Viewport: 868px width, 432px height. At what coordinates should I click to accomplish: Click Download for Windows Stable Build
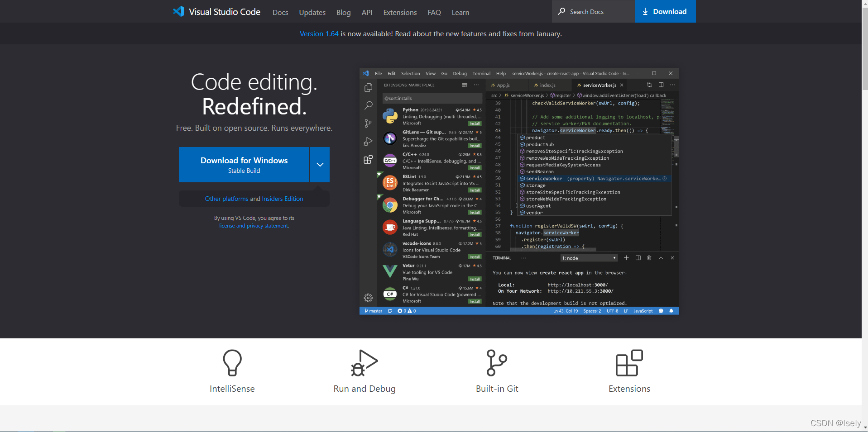click(x=244, y=165)
